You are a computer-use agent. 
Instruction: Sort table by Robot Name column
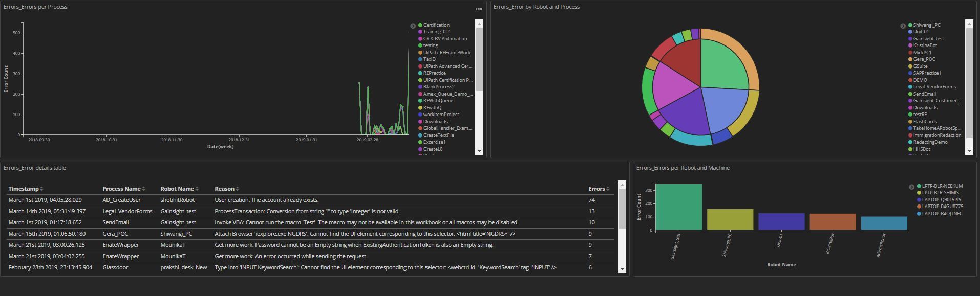coord(179,189)
